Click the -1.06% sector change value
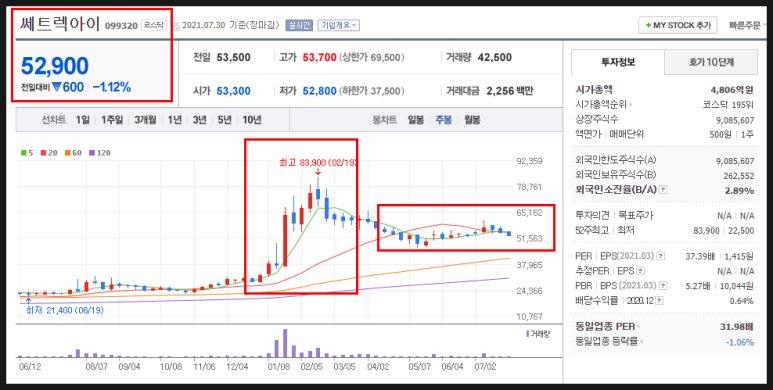Viewport: 773px width, 390px height. point(740,342)
